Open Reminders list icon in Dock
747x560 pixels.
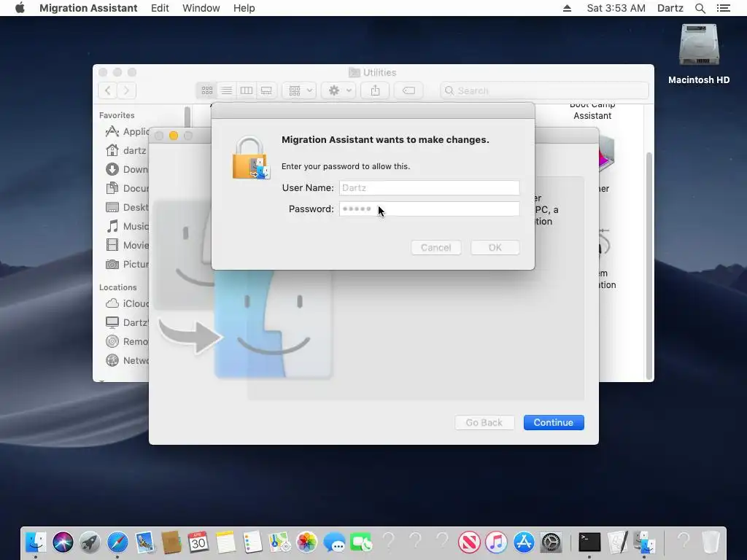(x=252, y=542)
